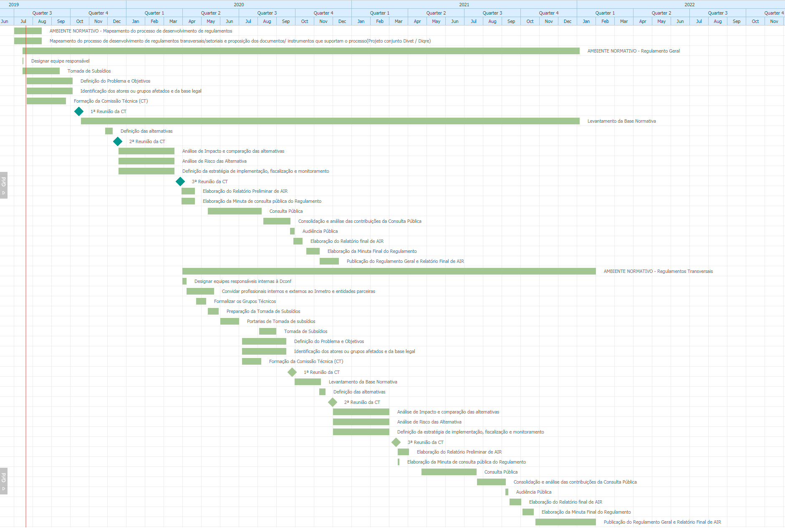Select the AMBIENTE NORMATIVO - Regulamento Geral summary bar
The height and width of the screenshot is (532, 785).
[x=300, y=50]
